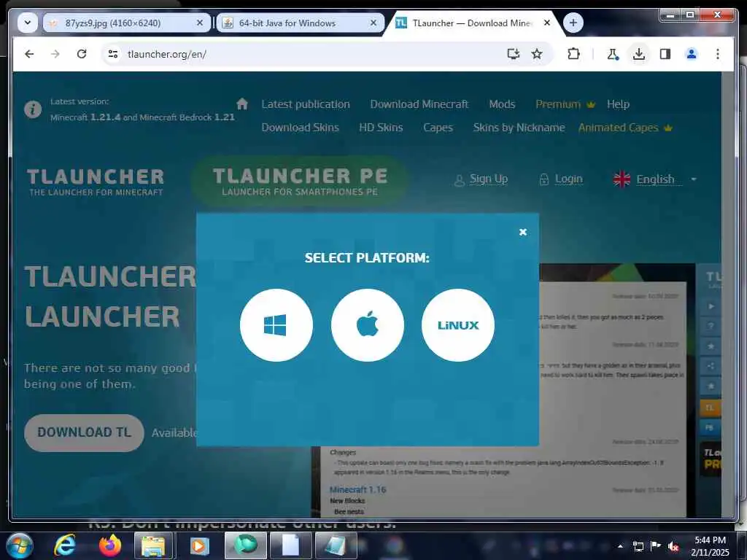Toggle the browser side panel
Viewport: 747px width, 560px height.
pos(665,54)
